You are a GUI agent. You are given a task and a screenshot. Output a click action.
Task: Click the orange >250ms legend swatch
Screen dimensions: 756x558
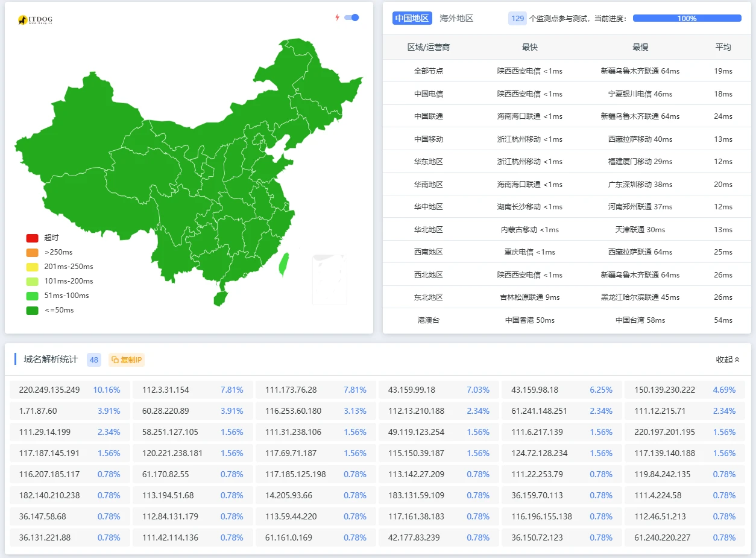(x=32, y=253)
